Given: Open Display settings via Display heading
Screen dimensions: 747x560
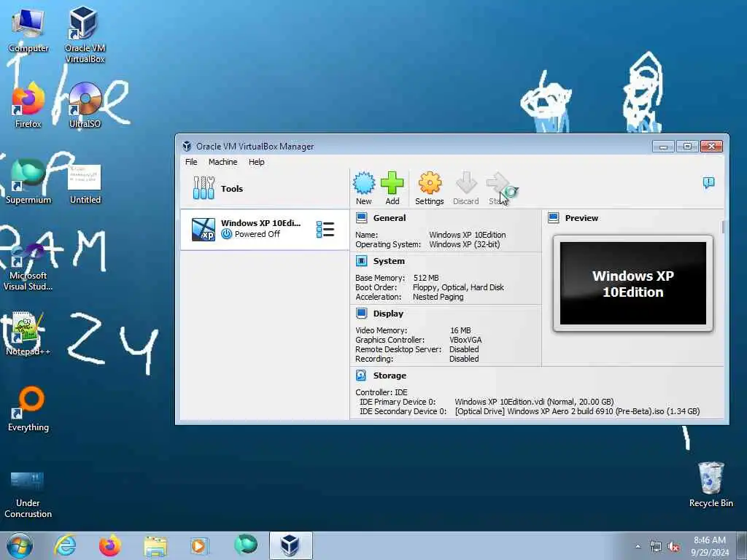Looking at the screenshot, I should (x=388, y=314).
